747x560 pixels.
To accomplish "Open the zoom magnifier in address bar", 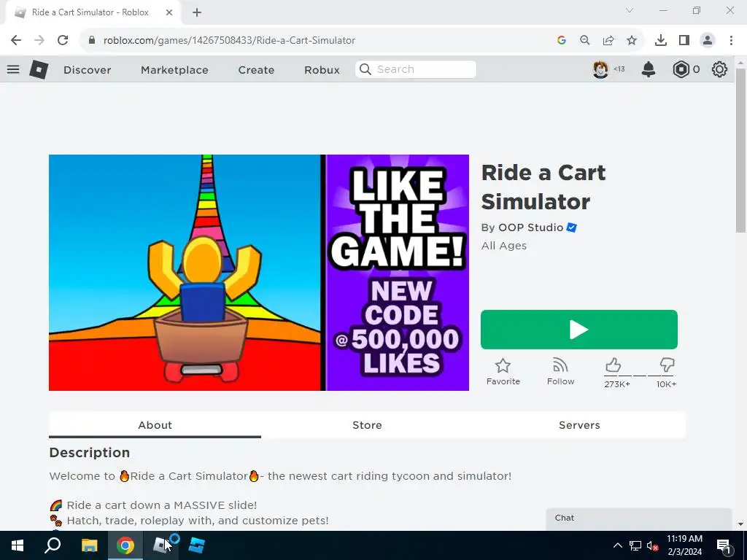I will (x=585, y=41).
